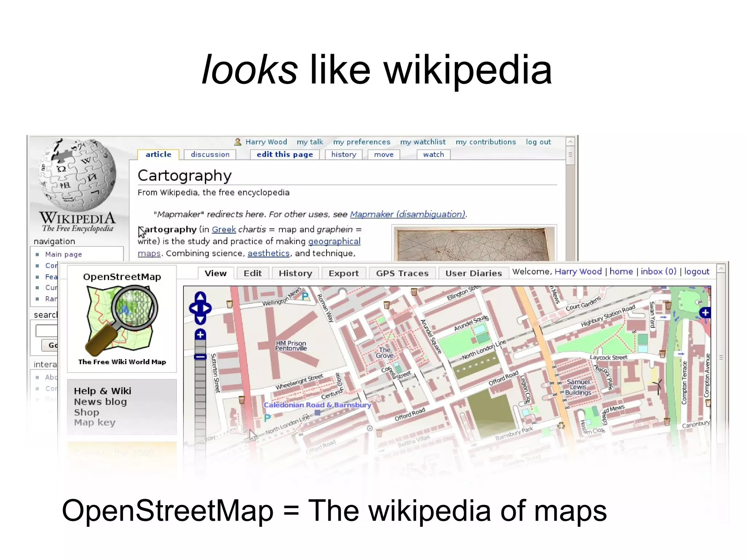Open the Wikipedia history tab

[344, 155]
